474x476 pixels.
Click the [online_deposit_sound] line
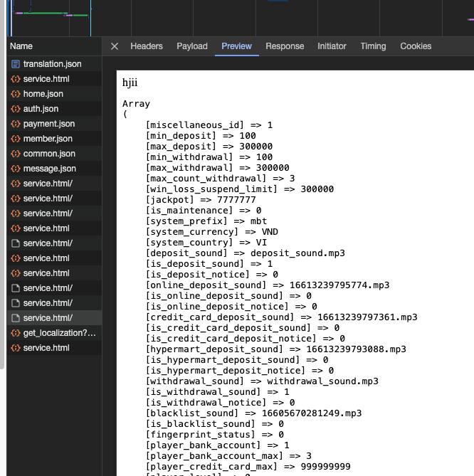[268, 285]
